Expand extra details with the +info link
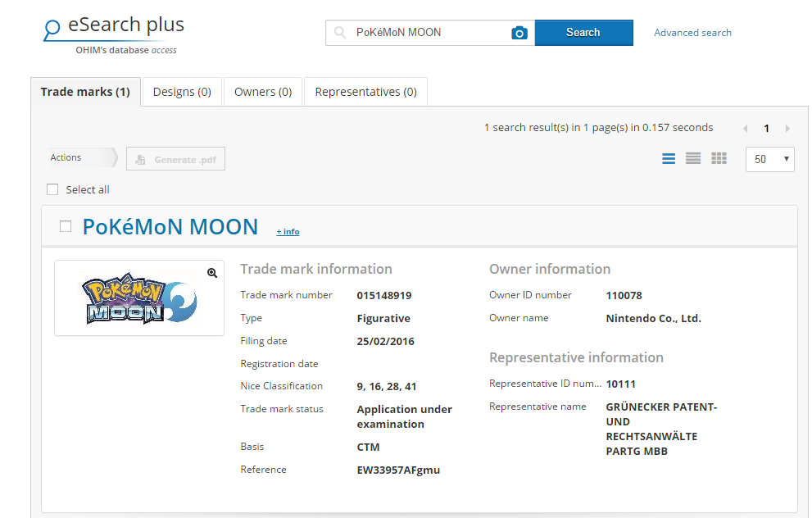The height and width of the screenshot is (518, 812). [x=288, y=231]
